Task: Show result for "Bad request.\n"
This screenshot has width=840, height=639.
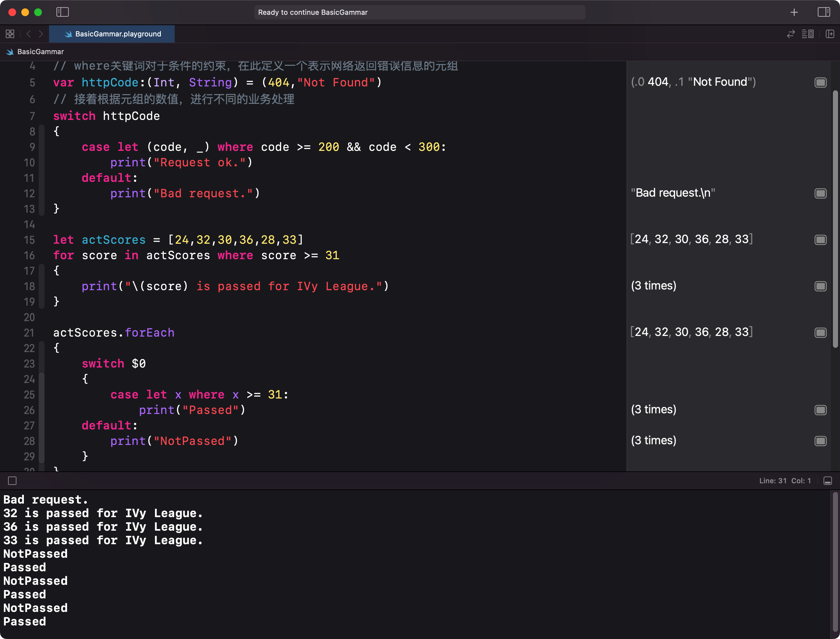Action: pyautogui.click(x=820, y=193)
